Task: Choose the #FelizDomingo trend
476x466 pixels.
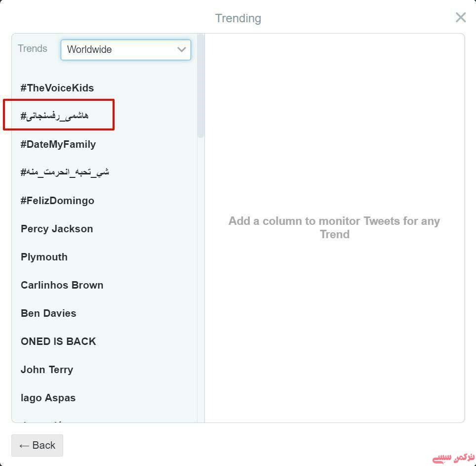Action: point(57,201)
